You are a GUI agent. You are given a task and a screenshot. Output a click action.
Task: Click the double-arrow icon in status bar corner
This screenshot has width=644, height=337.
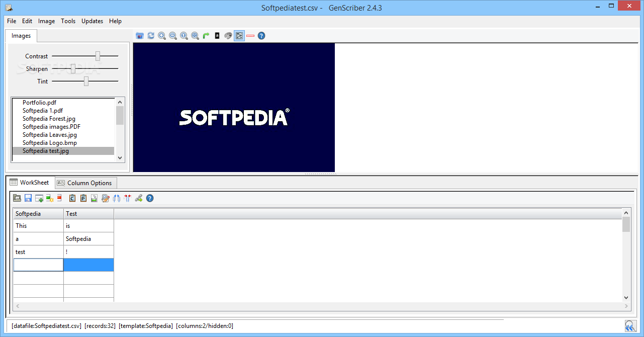coord(630,326)
